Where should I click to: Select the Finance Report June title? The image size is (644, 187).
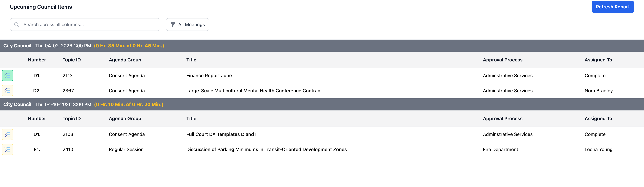(209, 76)
